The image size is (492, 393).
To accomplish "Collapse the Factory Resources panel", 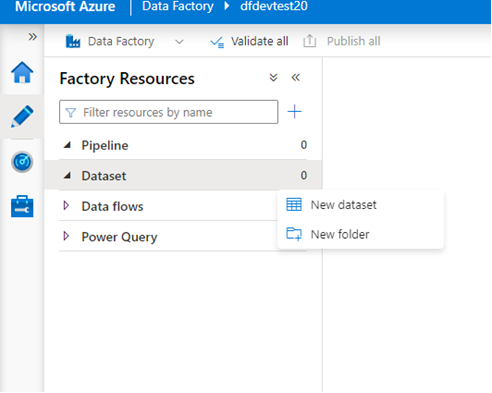I will pyautogui.click(x=296, y=78).
